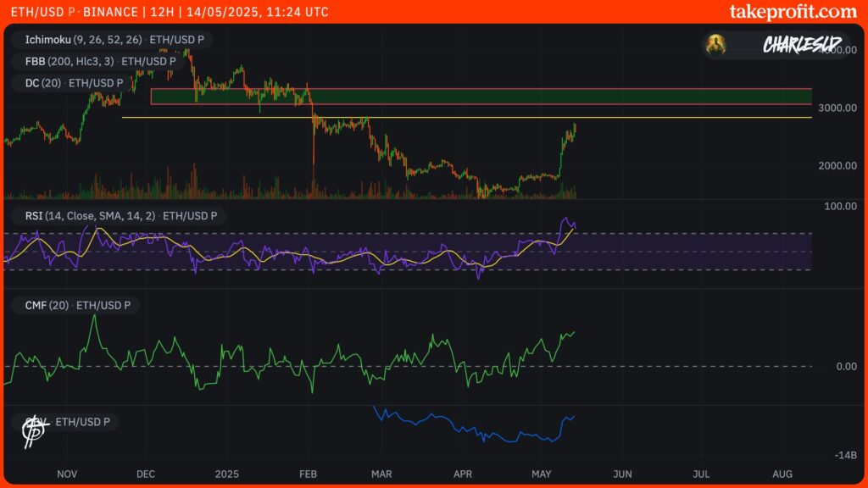Open the CHARLESUD profile avatar
This screenshot has width=868, height=488.
click(x=716, y=45)
